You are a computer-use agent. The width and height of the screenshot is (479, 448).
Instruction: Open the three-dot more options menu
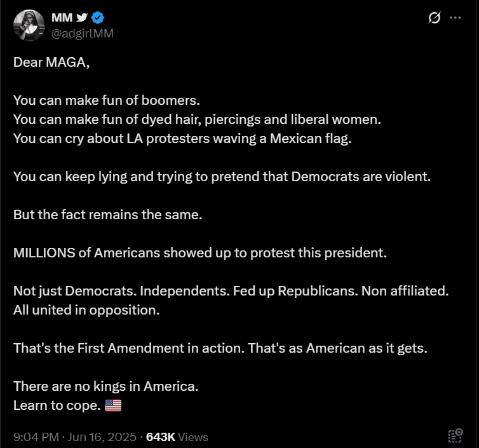(455, 18)
